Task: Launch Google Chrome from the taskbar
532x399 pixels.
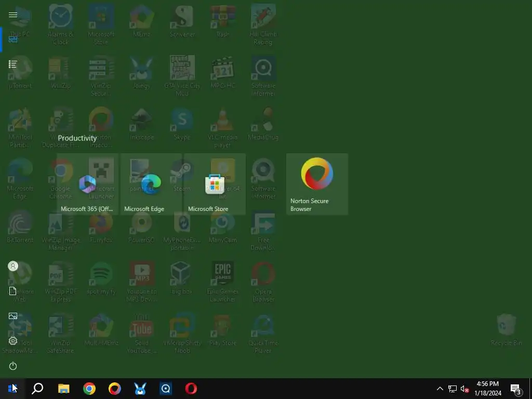Action: coord(89,389)
